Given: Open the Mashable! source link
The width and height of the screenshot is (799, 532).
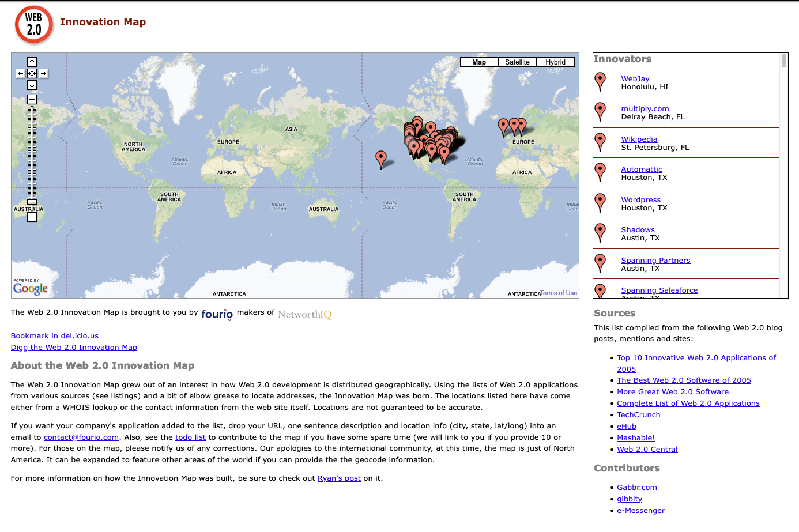Looking at the screenshot, I should (x=636, y=438).
